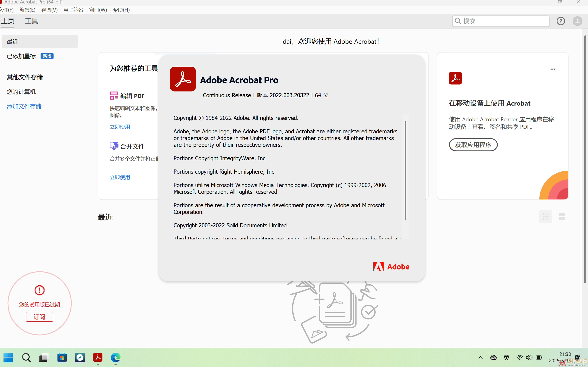588x367 pixels.
Task: Click the 您的试用版已过期 message
Action: (x=39, y=305)
